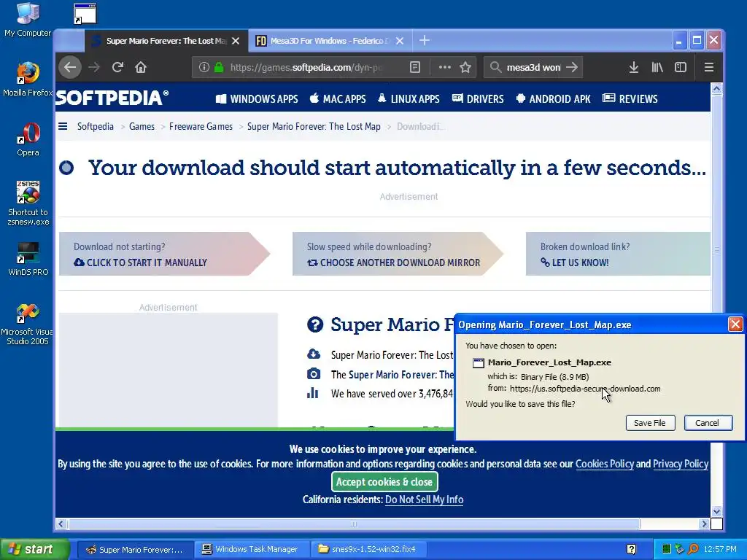Select Opera desktop icon

click(x=28, y=139)
